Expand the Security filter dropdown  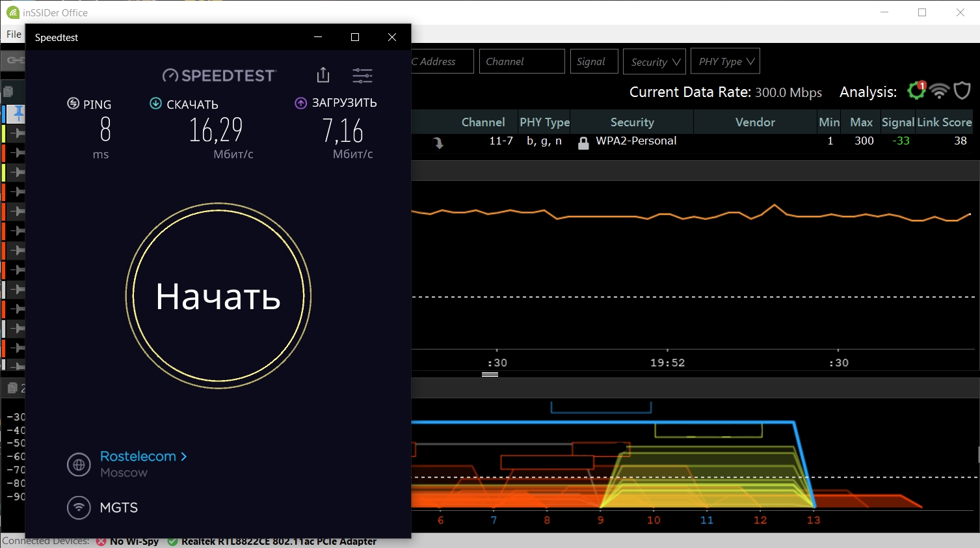654,62
